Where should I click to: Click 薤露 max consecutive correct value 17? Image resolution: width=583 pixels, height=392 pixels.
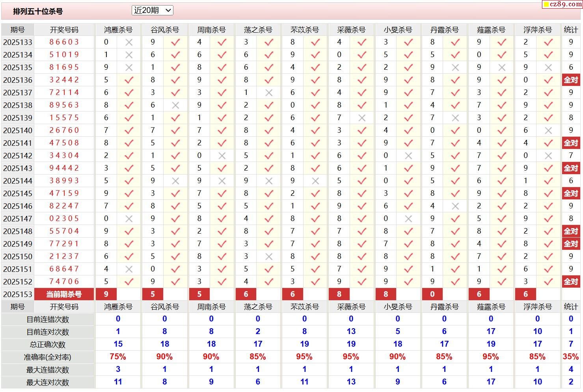point(491,382)
